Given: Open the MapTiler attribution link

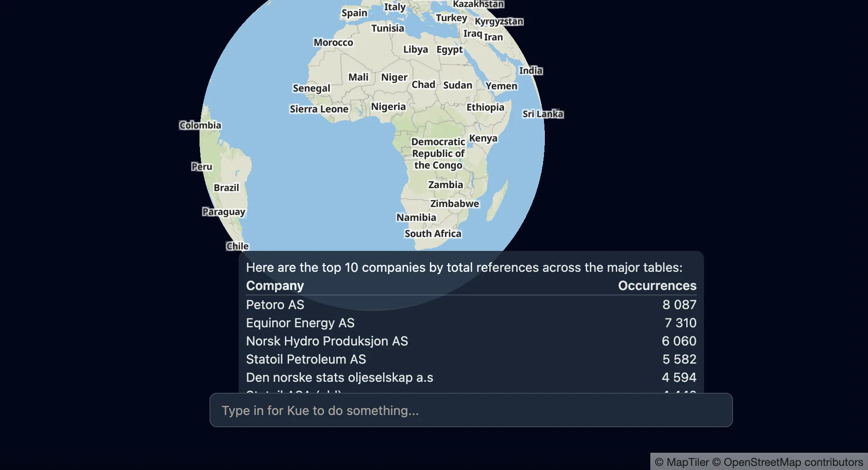Looking at the screenshot, I should [682, 462].
